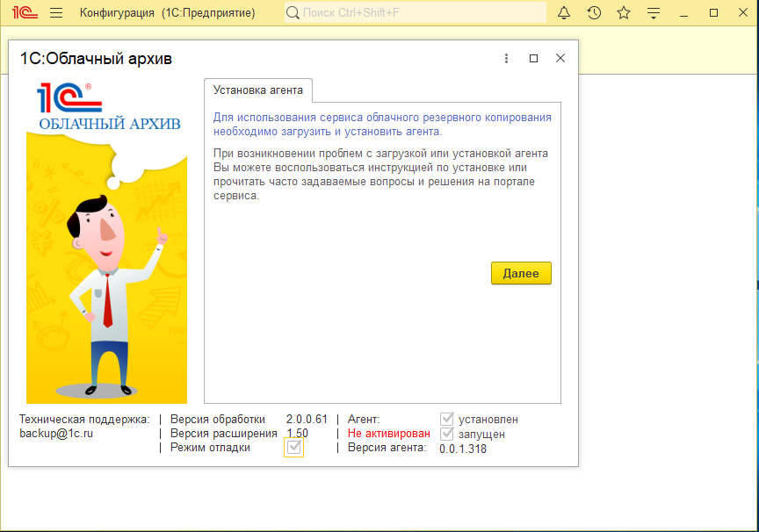Click the extension version 1.50 value

pos(297,434)
